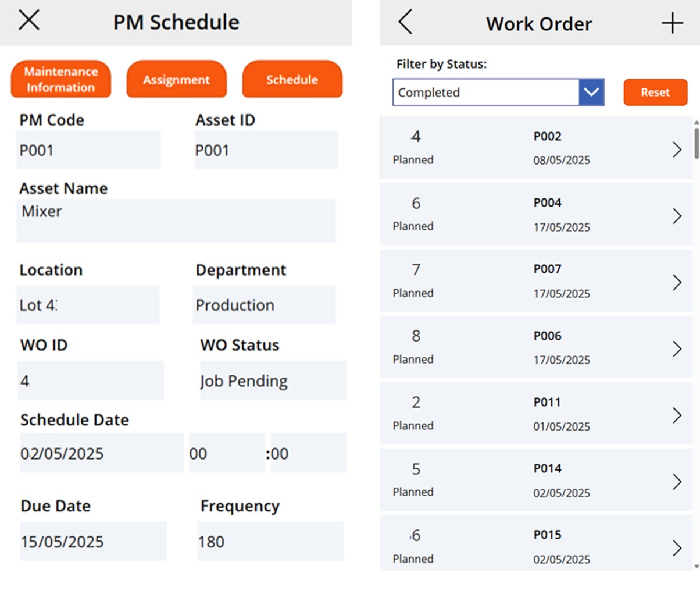Click the PM Code input field
This screenshot has width=700, height=594.
88,150
